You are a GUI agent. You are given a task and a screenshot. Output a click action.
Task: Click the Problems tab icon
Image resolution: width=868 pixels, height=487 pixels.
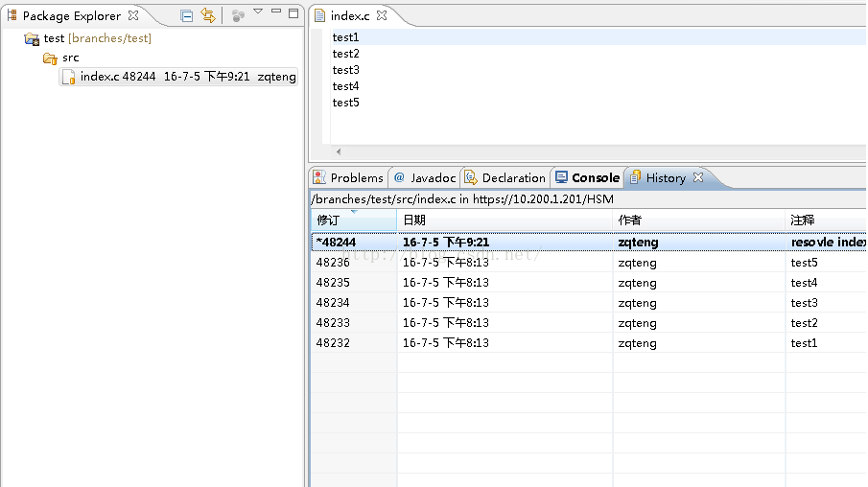tap(319, 177)
